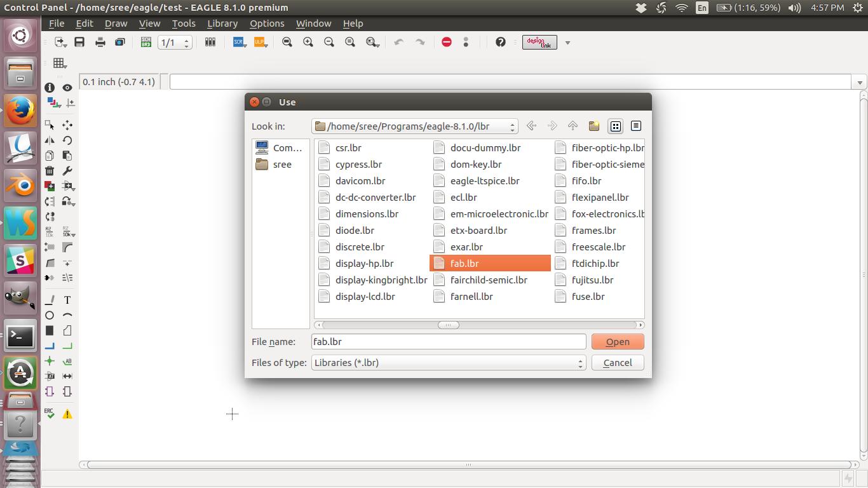
Task: Select the Circle drawing tool
Action: pos(50,315)
